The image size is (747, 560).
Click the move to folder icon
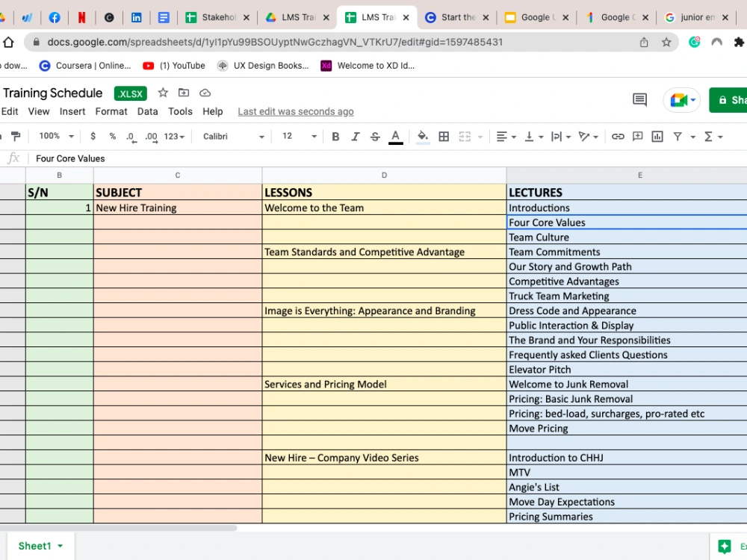tap(184, 93)
